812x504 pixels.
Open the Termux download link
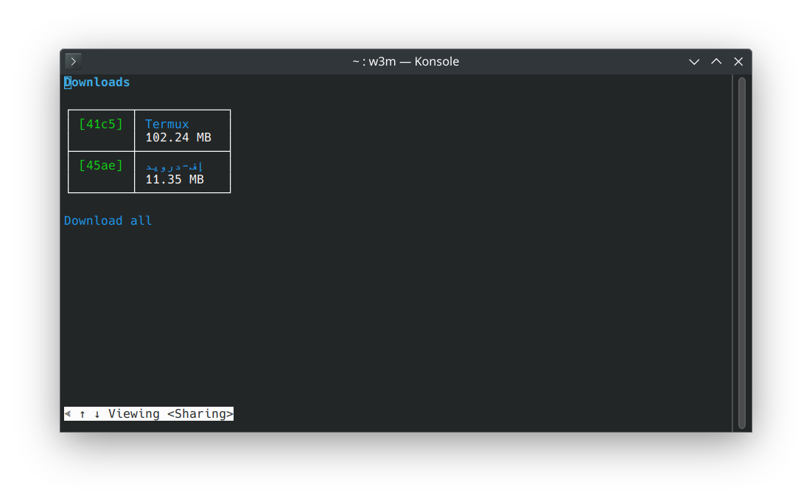pos(167,124)
